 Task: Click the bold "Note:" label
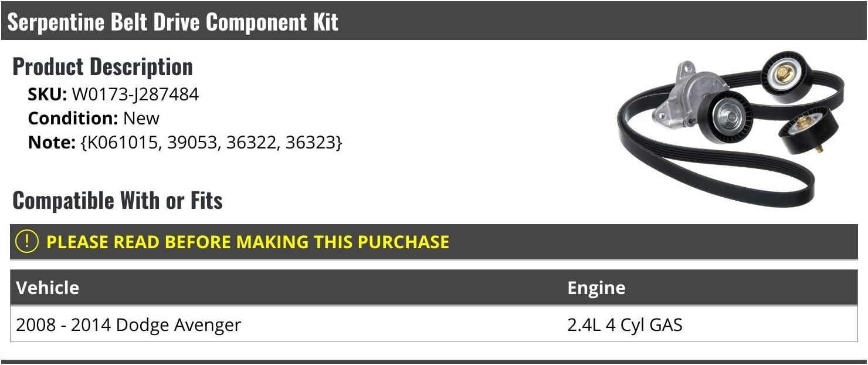[52, 143]
